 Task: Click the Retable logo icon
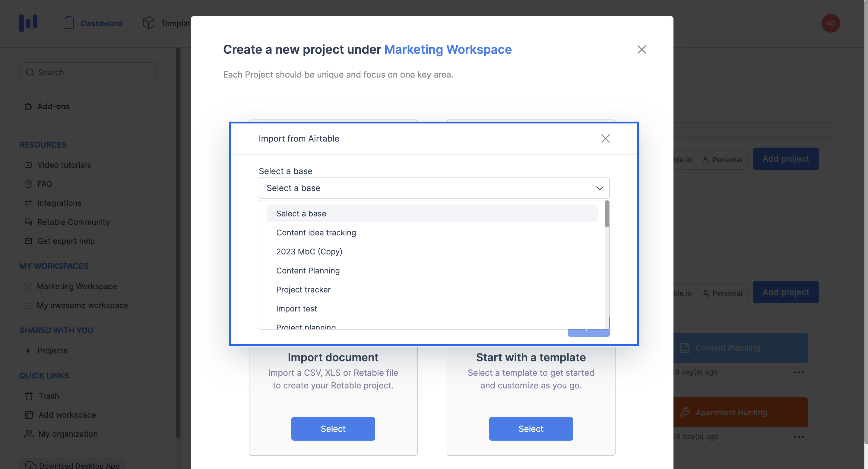29,23
